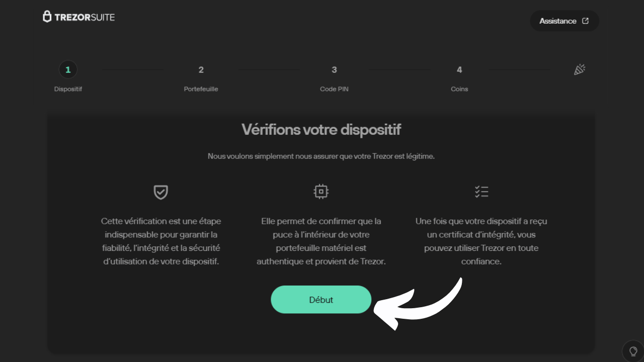Open the Assistance external link icon
The image size is (644, 362).
585,21
